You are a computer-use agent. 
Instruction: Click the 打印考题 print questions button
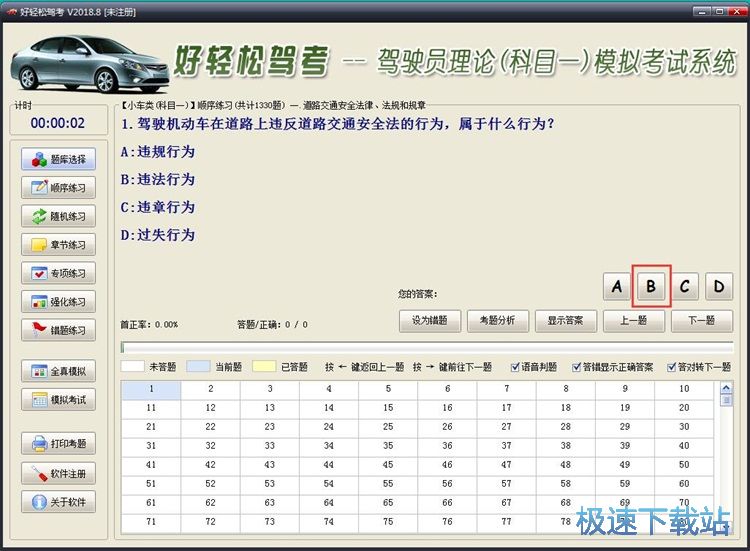tap(58, 443)
